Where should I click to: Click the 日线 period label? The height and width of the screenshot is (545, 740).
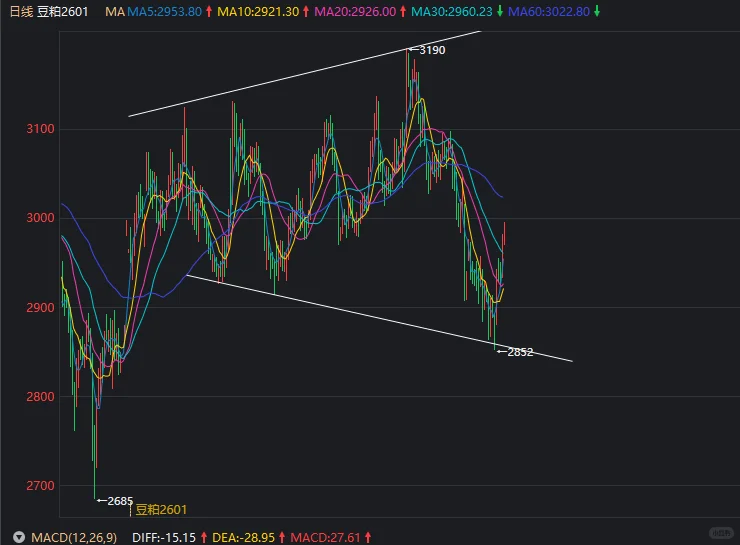click(21, 11)
